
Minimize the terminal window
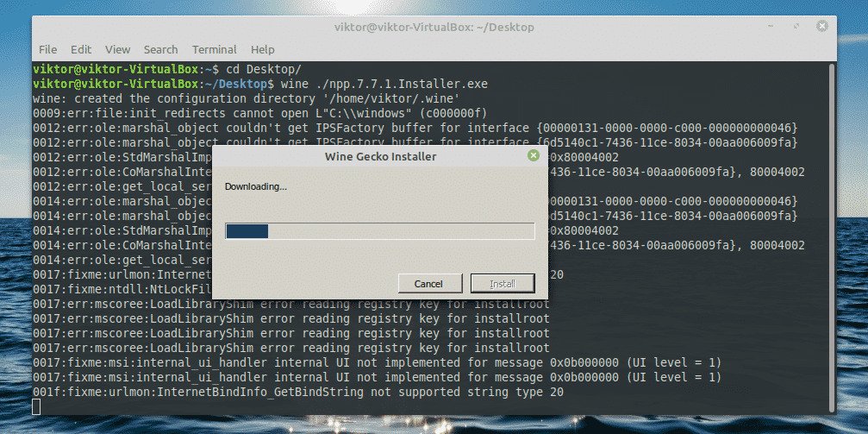coord(771,26)
